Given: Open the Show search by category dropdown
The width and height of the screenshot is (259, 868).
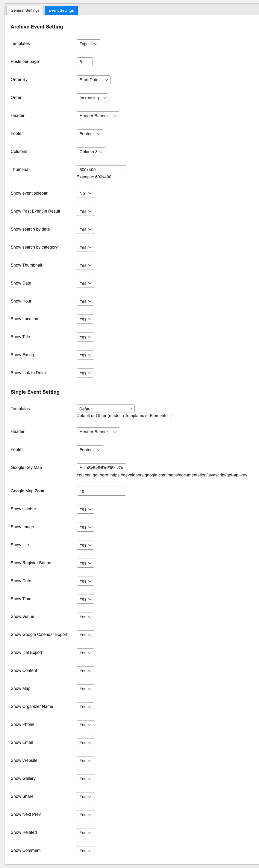Looking at the screenshot, I should [85, 247].
